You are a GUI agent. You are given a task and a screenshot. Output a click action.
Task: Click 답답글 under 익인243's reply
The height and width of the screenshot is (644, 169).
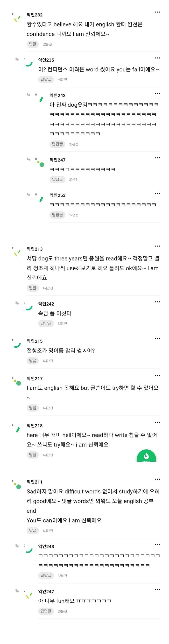coord(46,575)
